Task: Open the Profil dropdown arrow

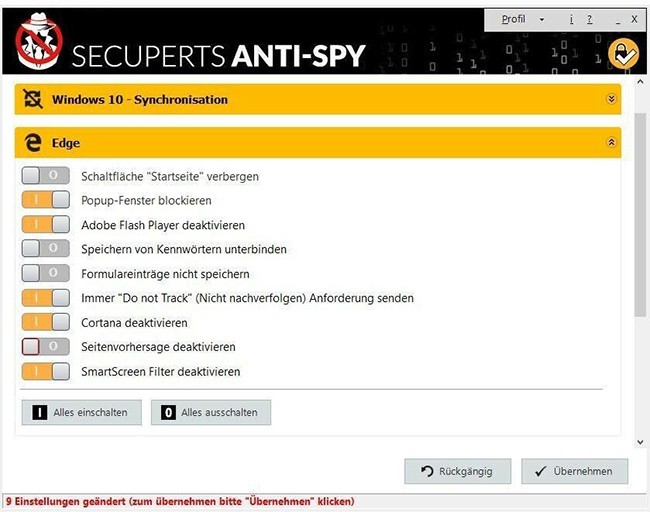Action: click(542, 19)
